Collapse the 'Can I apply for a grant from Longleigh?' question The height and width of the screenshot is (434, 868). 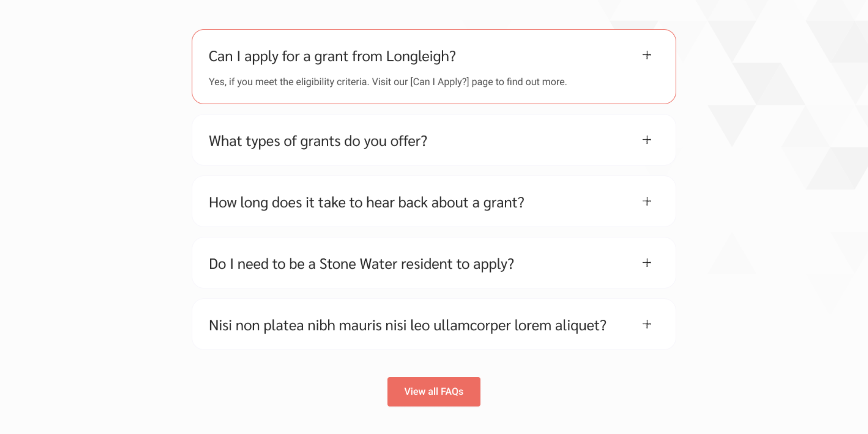tap(434, 56)
